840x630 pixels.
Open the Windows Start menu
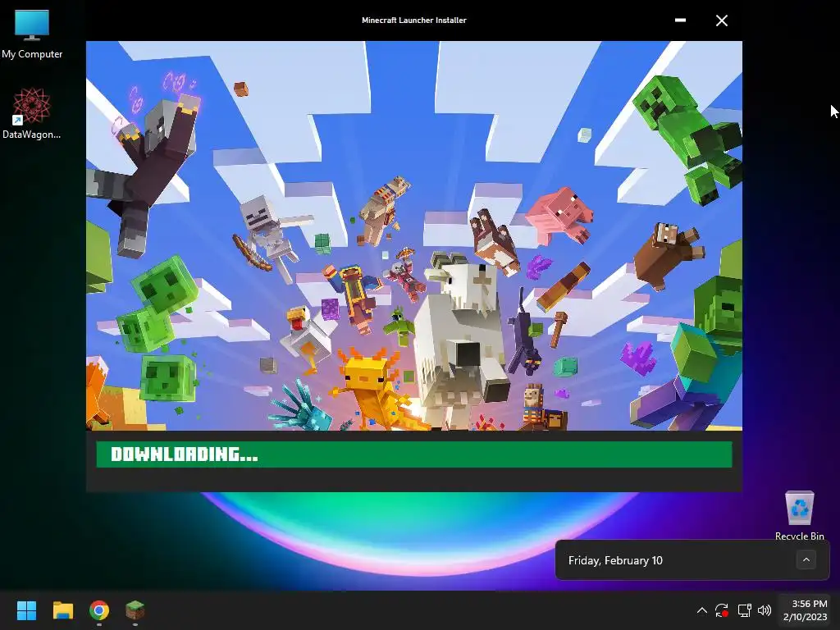click(x=26, y=610)
